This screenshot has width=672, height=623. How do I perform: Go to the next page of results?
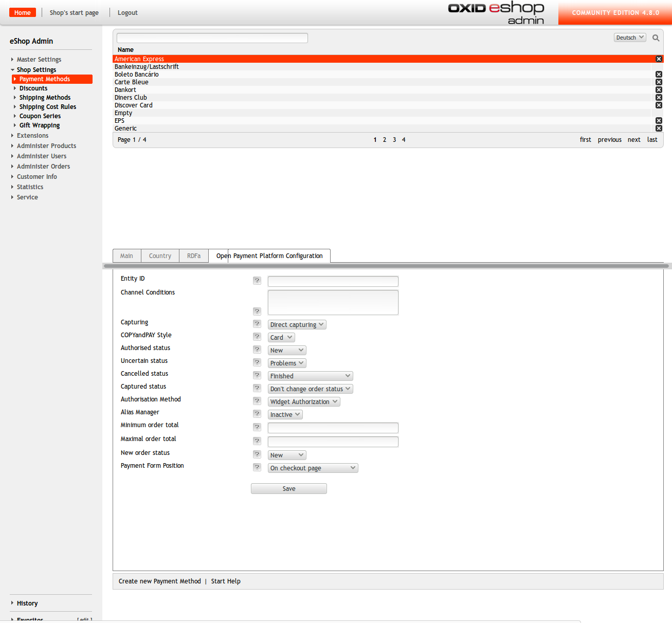tap(633, 140)
